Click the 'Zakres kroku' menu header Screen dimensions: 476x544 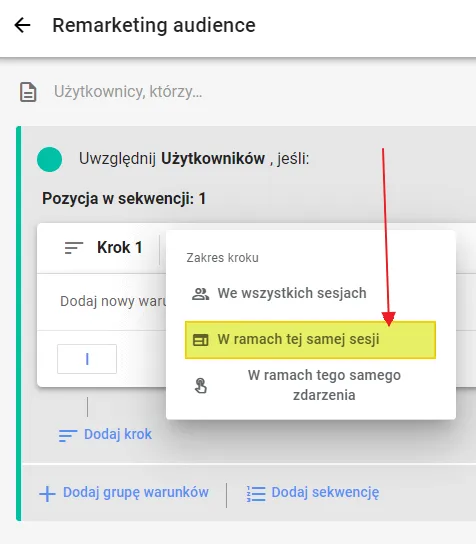tap(222, 258)
